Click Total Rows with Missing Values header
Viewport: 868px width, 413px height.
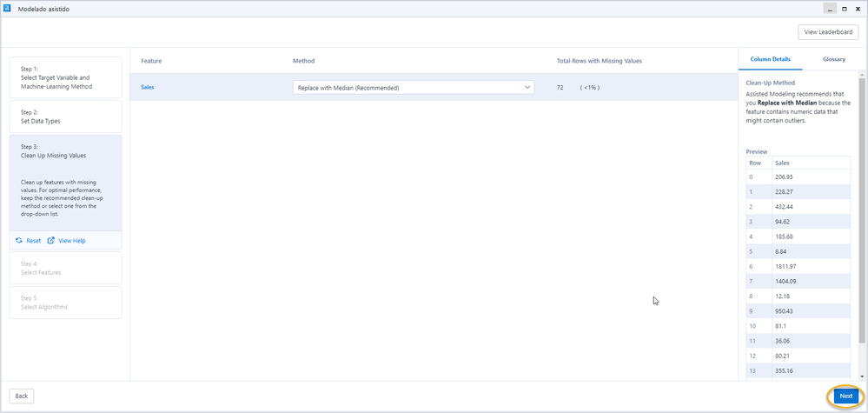coord(599,61)
